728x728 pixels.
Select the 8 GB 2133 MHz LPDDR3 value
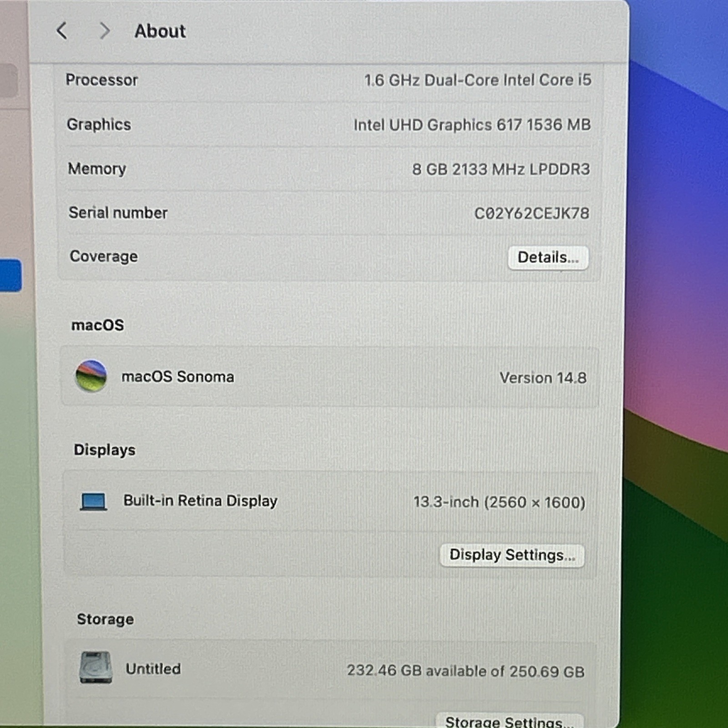tap(501, 169)
